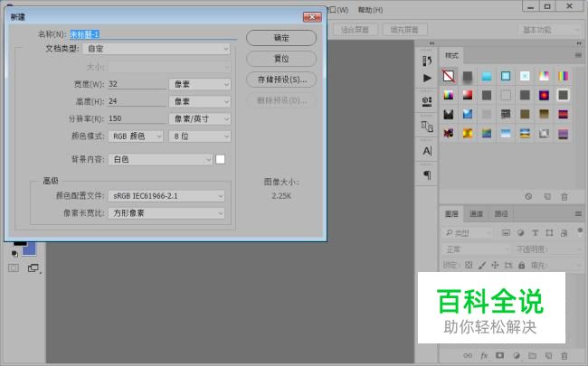Open the 分辨率 unit dropdown 像素/英寸
Screen dimensions: 588x366
click(200, 118)
